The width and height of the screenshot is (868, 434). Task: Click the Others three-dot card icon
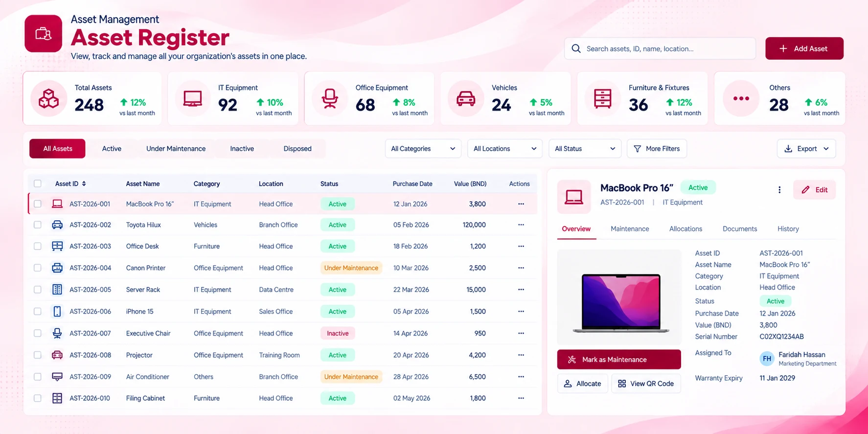pyautogui.click(x=741, y=99)
